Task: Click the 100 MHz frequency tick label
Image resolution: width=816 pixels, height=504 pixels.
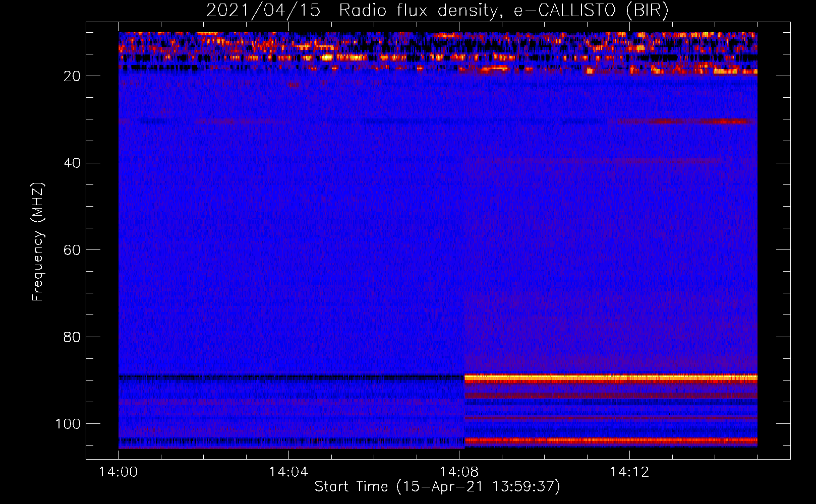Action: 68,424
